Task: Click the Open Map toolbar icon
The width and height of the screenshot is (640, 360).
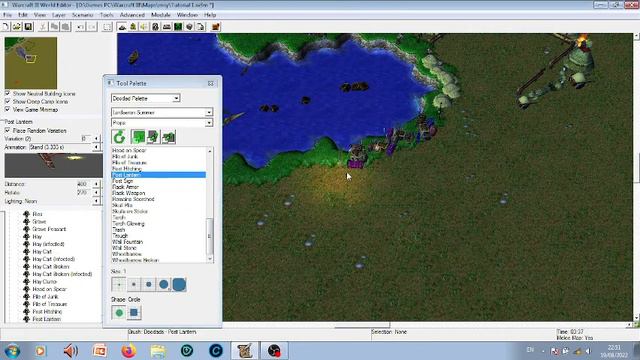Action: click(x=17, y=27)
